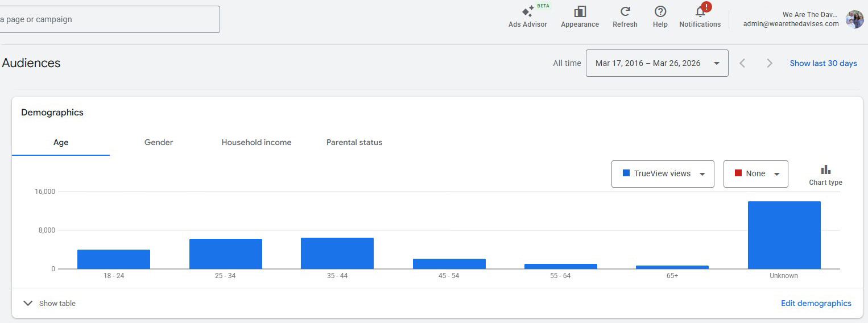Open the None secondary metric dropdown
Screen dimensions: 868x323
click(755, 174)
